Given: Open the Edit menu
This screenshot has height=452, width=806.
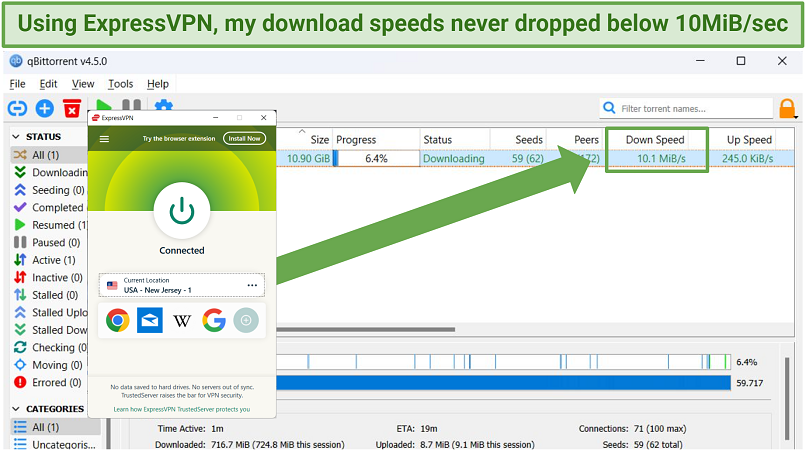Looking at the screenshot, I should [x=48, y=84].
